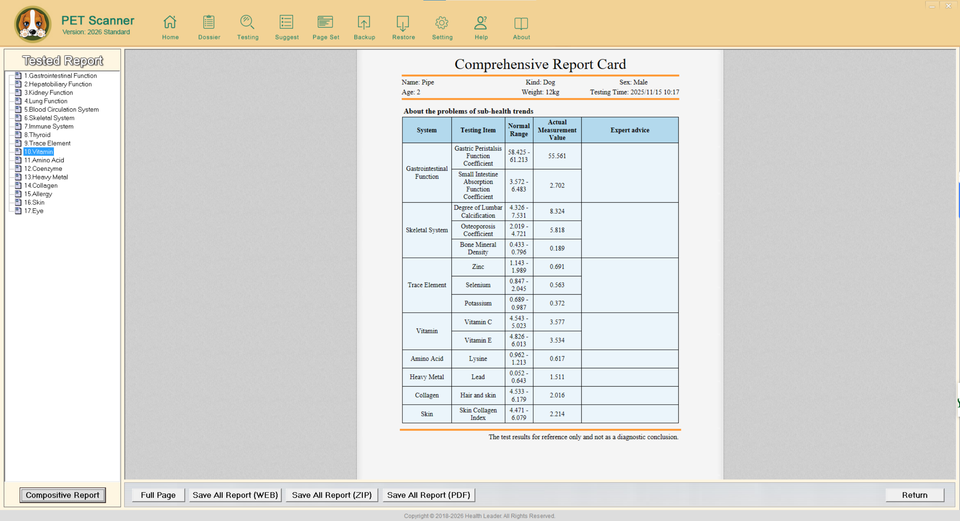
Task: Click the Vitamin C cell
Action: point(478,322)
